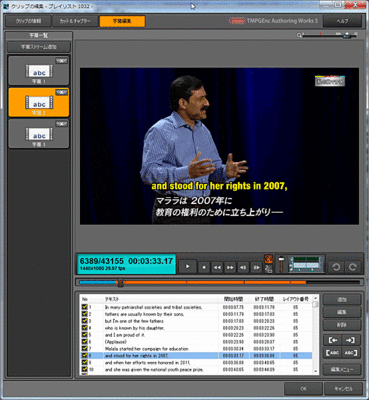Select row "who is known by his daughter,"
369x400 pixels.
coord(196,328)
